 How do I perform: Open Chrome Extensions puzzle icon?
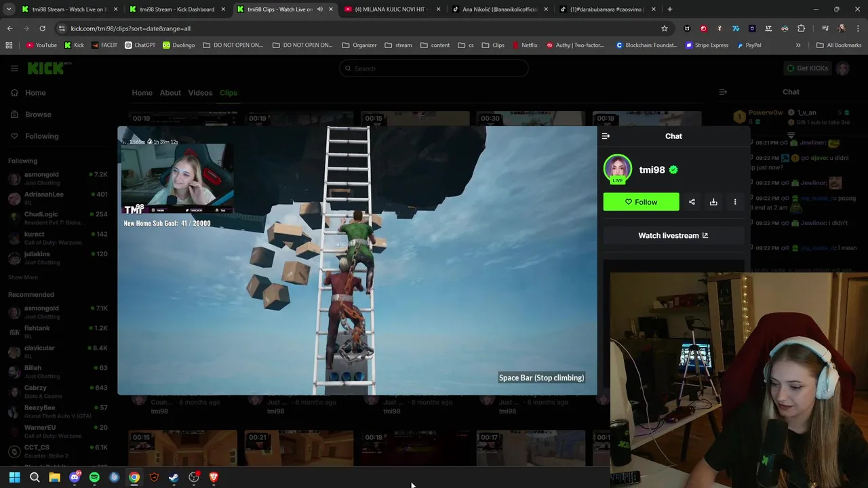pyautogui.click(x=802, y=28)
